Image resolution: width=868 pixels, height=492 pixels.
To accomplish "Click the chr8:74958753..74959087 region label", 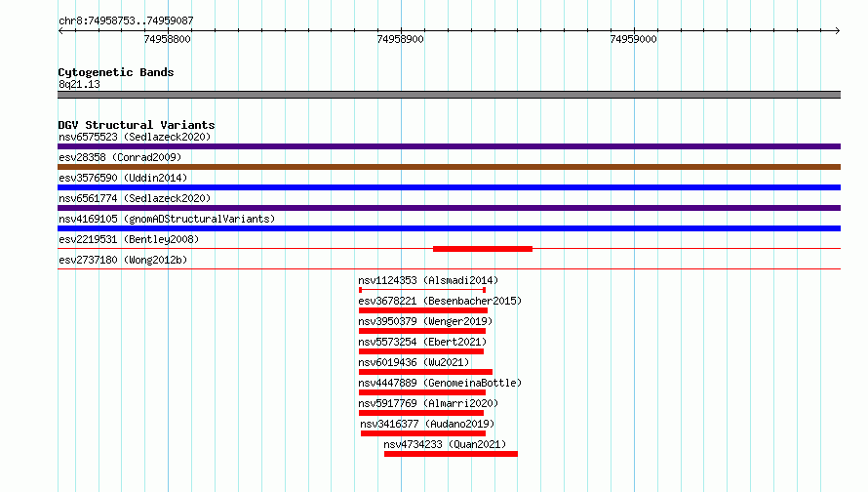I will (126, 21).
